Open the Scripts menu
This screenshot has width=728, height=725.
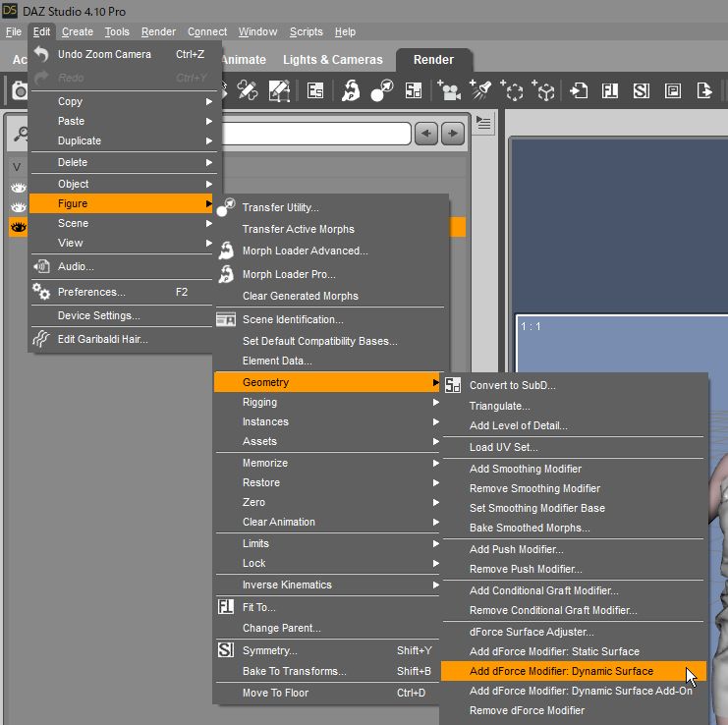(x=306, y=31)
